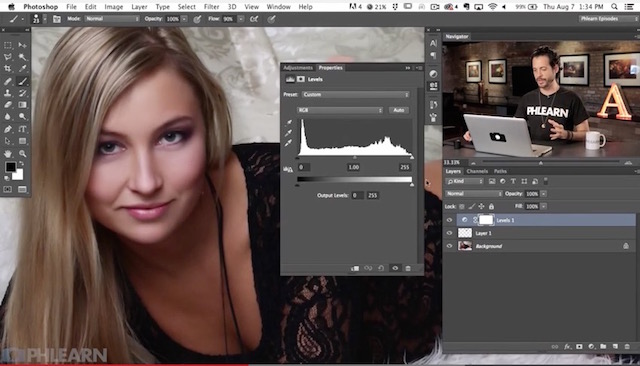Viewport: 640px width, 366px height.
Task: Switch to the Adjustments tab
Action: pos(298,68)
